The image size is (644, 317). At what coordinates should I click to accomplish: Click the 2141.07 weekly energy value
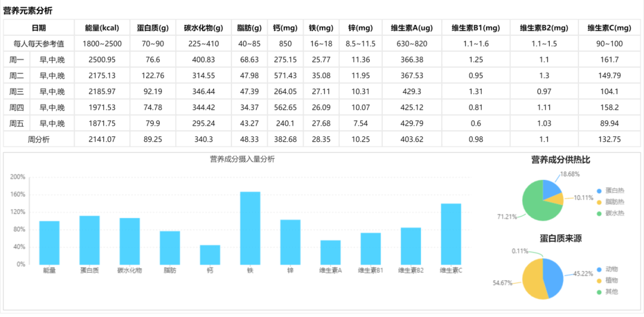pos(102,139)
